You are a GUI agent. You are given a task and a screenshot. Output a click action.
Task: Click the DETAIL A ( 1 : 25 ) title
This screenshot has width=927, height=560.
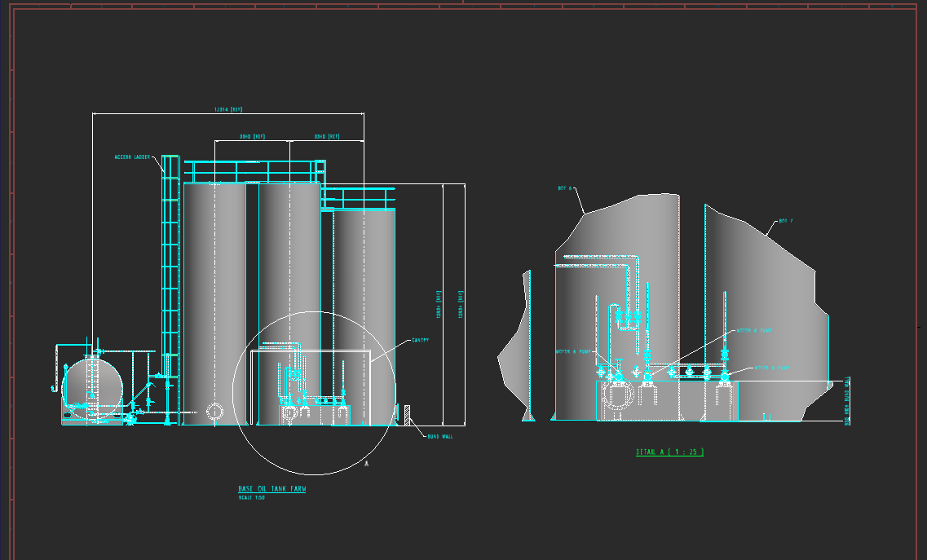pyautogui.click(x=669, y=452)
